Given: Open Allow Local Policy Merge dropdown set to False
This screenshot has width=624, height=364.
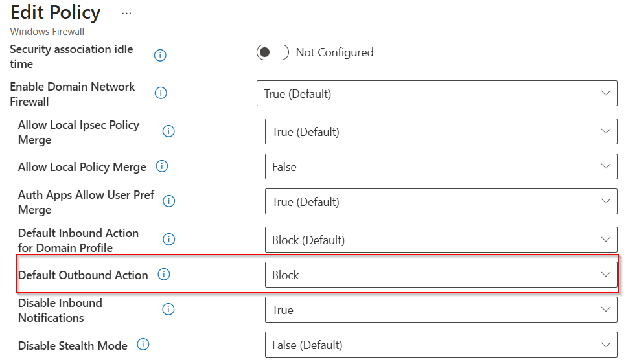Looking at the screenshot, I should point(441,166).
